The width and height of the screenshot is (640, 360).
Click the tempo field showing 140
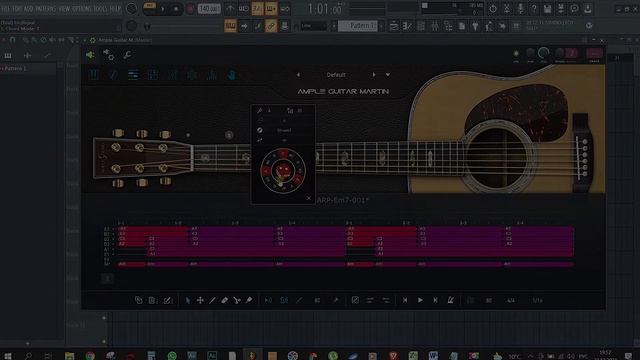click(209, 9)
